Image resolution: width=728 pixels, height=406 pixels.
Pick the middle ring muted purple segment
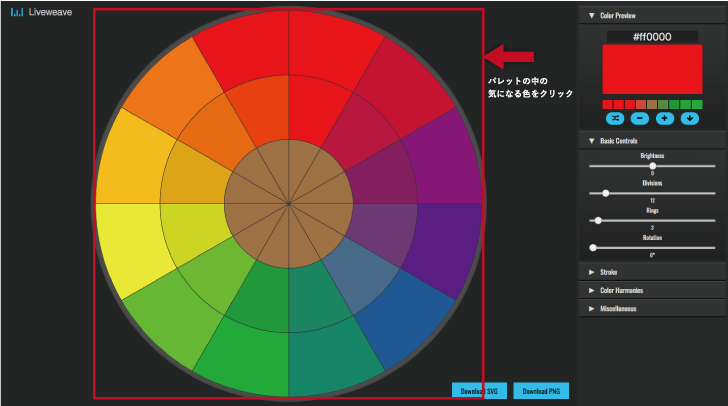[384, 231]
